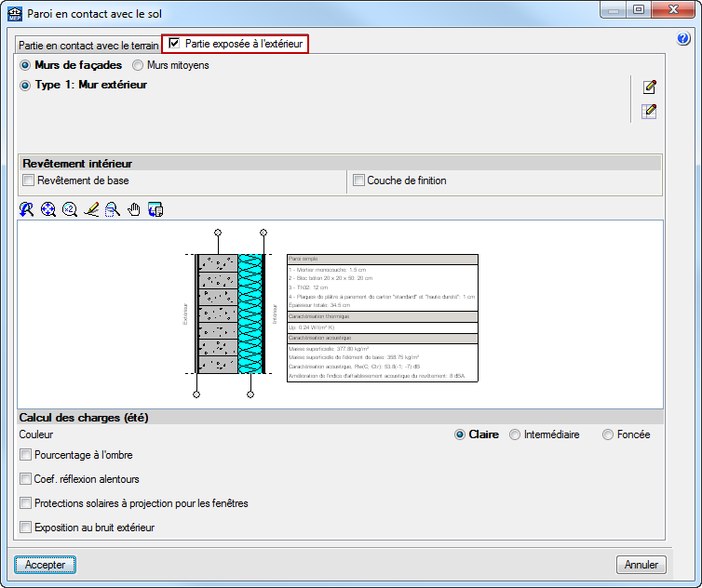702x588 pixels.
Task: Check 'Coef. réflexion alentours' option
Action: [25, 479]
